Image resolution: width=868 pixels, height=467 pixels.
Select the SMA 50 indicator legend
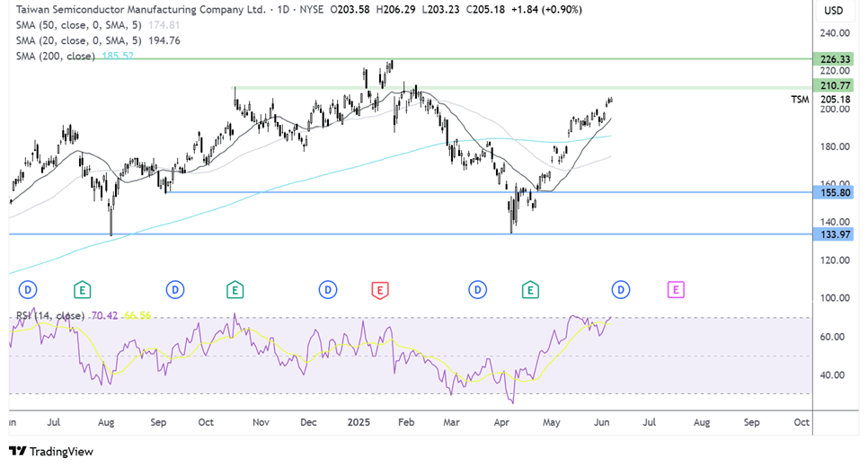pos(78,25)
